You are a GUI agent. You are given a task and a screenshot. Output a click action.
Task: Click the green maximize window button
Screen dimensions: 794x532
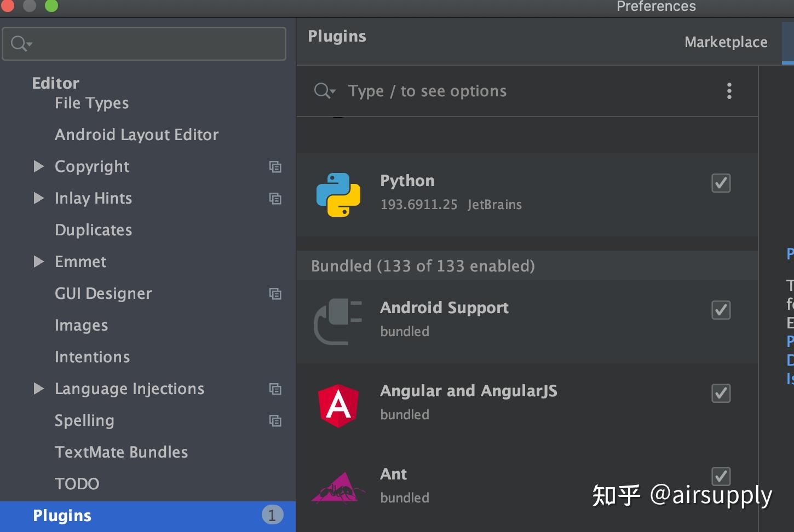tap(51, 5)
